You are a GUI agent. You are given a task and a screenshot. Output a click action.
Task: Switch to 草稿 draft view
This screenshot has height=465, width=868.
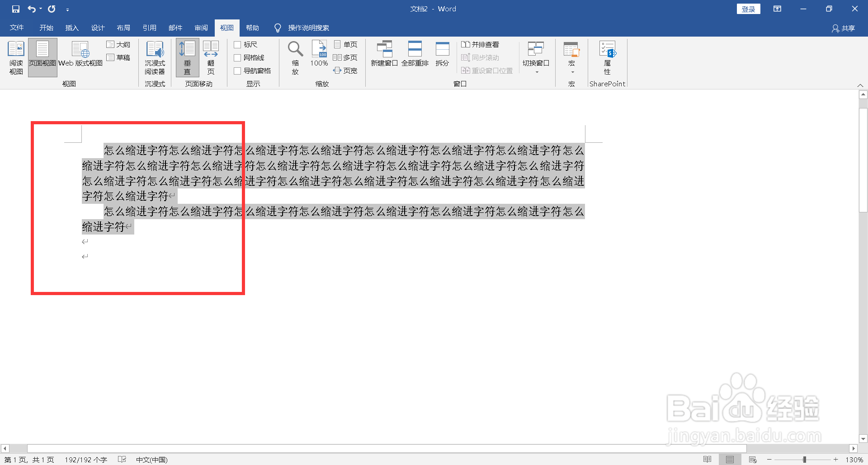point(118,58)
